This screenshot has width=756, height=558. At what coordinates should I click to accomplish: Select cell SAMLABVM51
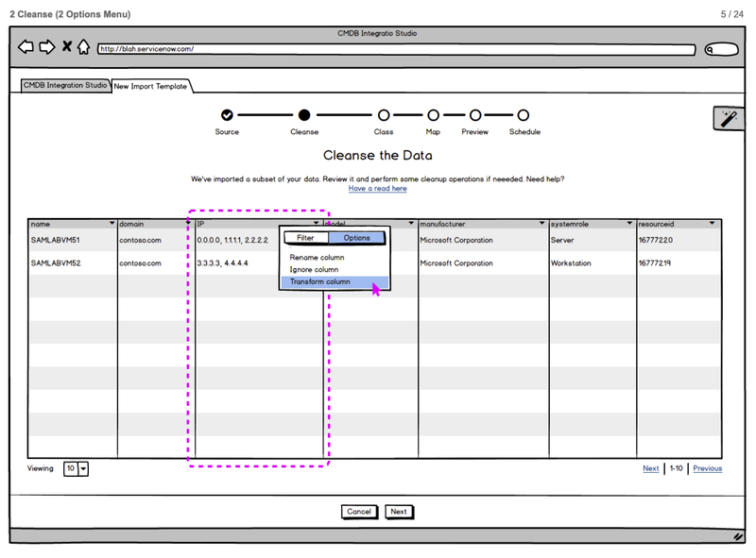point(55,240)
